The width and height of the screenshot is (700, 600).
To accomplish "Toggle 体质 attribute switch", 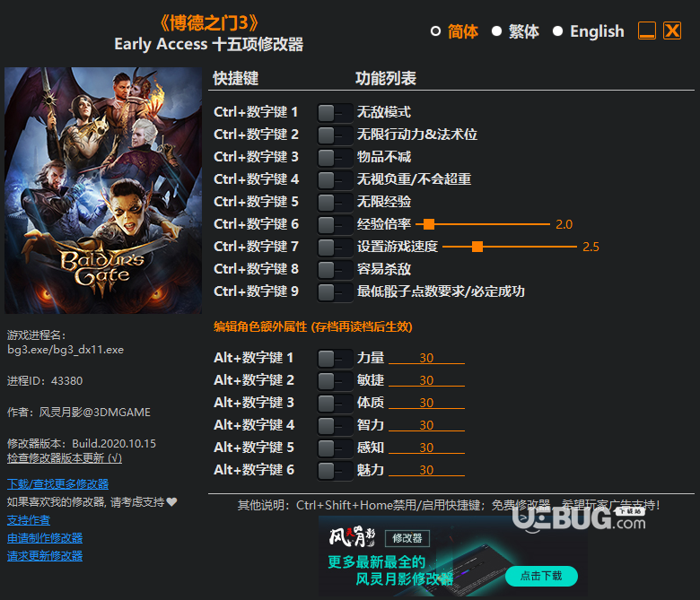I will pyautogui.click(x=335, y=403).
